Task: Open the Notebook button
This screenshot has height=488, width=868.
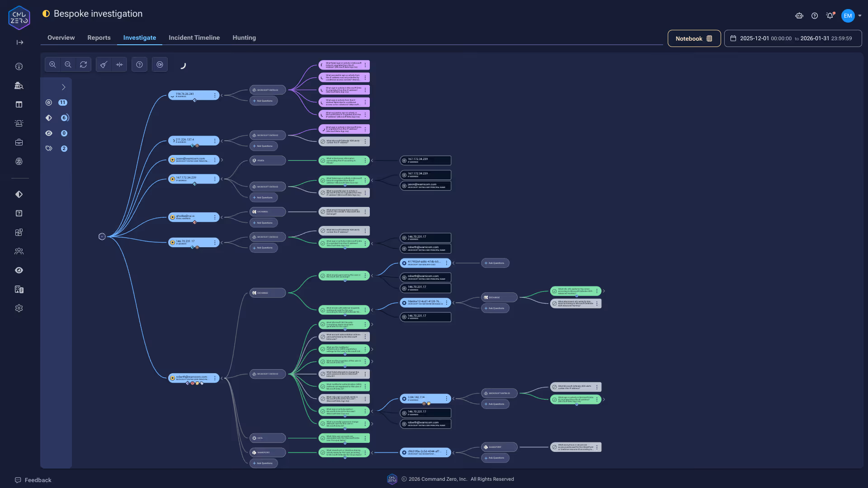Action: pos(694,38)
